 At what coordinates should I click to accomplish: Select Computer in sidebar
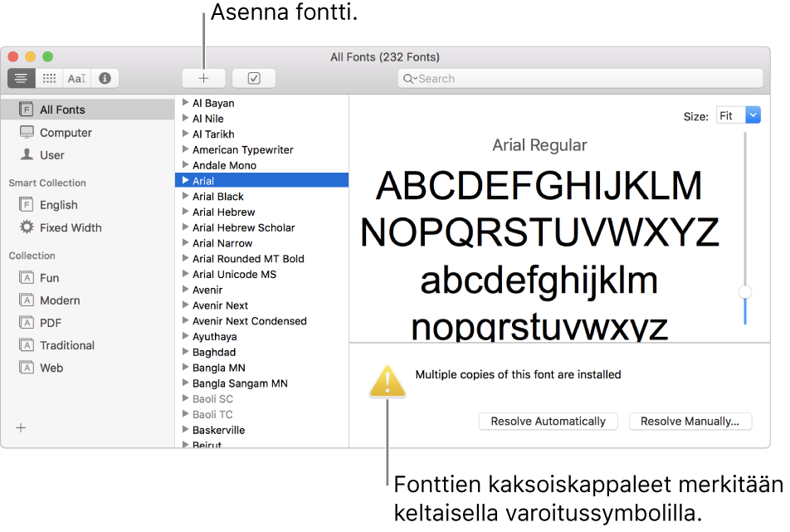[88, 133]
